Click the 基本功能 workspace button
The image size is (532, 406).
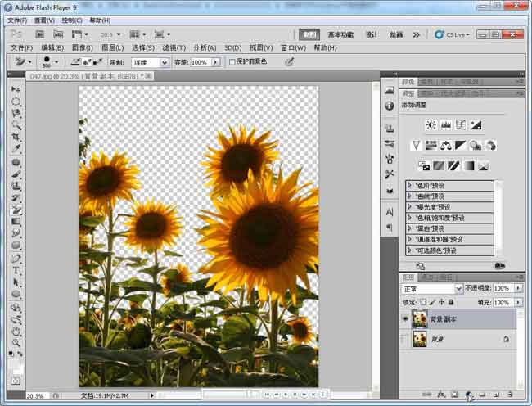pyautogui.click(x=340, y=35)
